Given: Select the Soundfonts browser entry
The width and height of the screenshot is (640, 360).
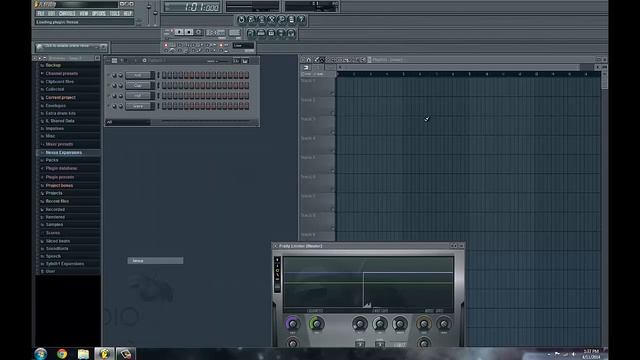Looking at the screenshot, I should [57, 249].
